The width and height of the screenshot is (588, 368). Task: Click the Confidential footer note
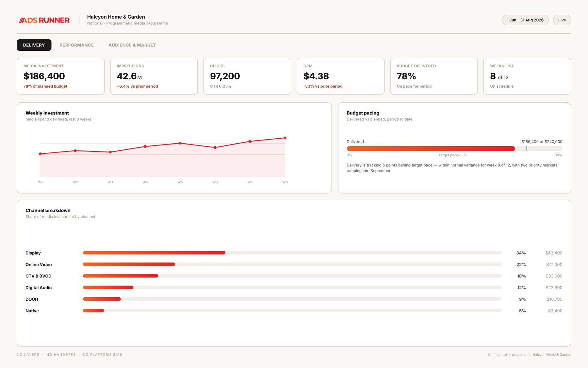coord(530,355)
